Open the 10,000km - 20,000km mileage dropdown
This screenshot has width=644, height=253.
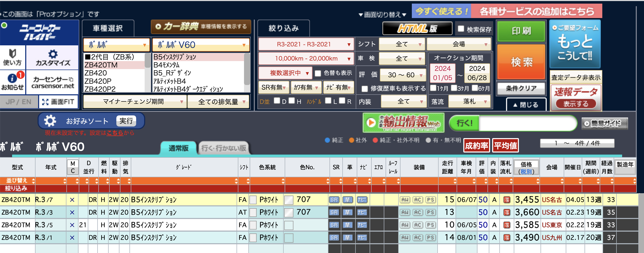tap(306, 58)
